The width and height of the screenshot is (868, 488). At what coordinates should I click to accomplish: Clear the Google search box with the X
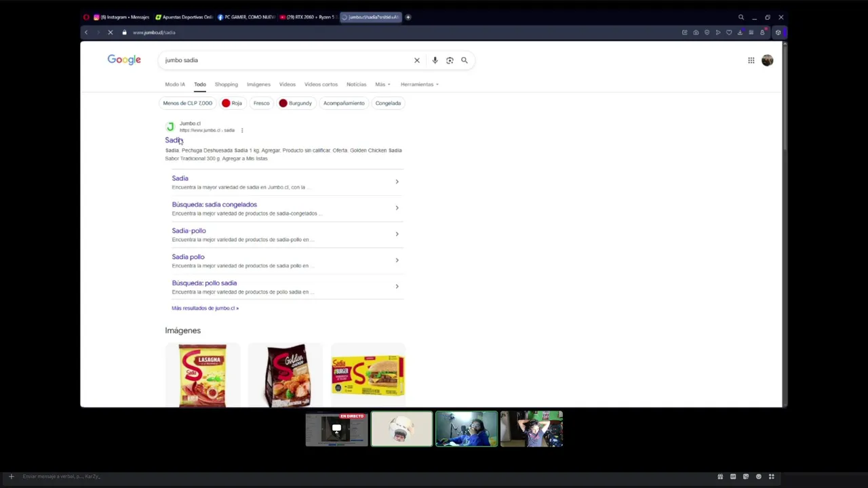417,60
